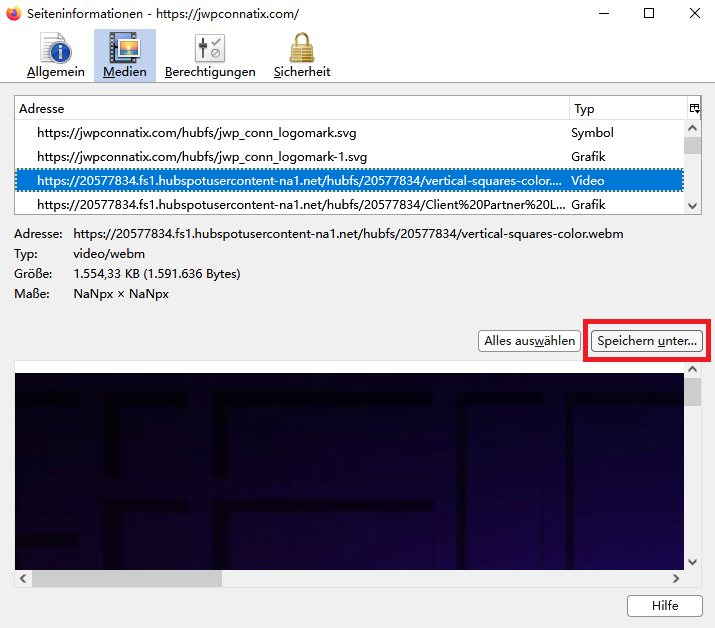715x628 pixels.
Task: Switch to the Medien tab
Action: (124, 56)
